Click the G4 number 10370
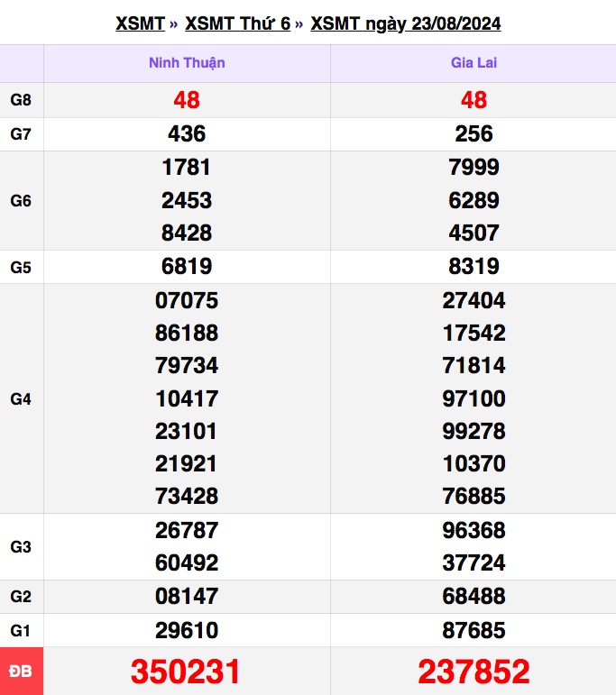616x695 pixels. click(x=473, y=464)
